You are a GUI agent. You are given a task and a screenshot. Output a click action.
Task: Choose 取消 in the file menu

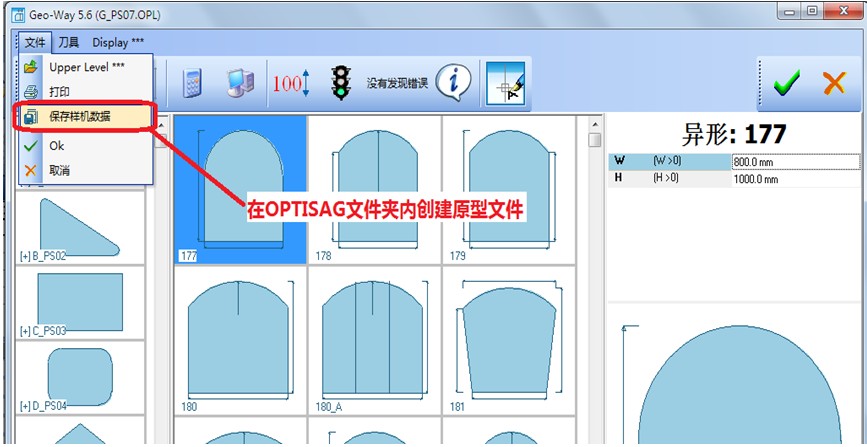pos(86,170)
